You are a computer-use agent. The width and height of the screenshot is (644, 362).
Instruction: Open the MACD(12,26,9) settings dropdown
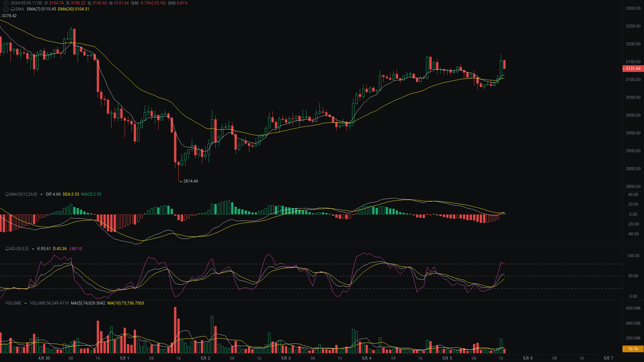tap(41, 194)
